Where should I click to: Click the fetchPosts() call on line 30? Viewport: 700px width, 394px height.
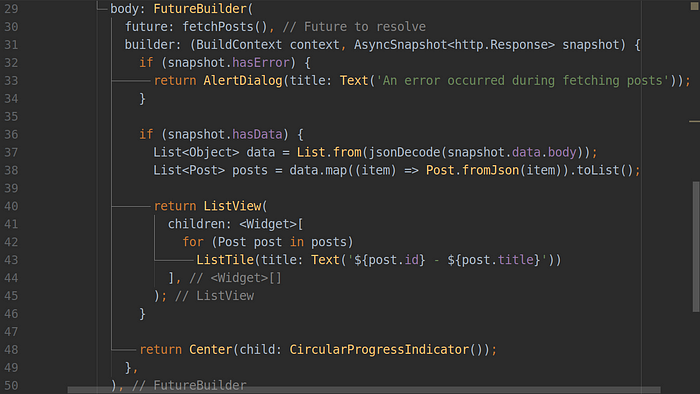(225, 27)
